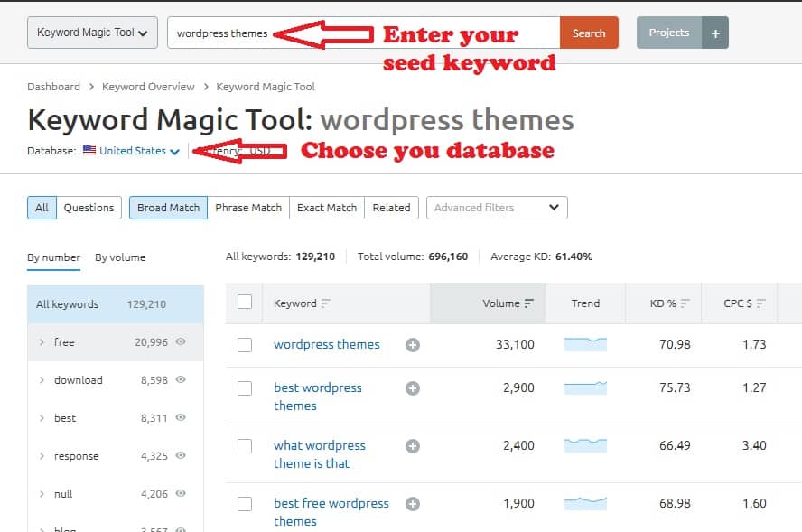This screenshot has height=532, width=802.
Task: Open the Projects button
Action: pyautogui.click(x=669, y=33)
